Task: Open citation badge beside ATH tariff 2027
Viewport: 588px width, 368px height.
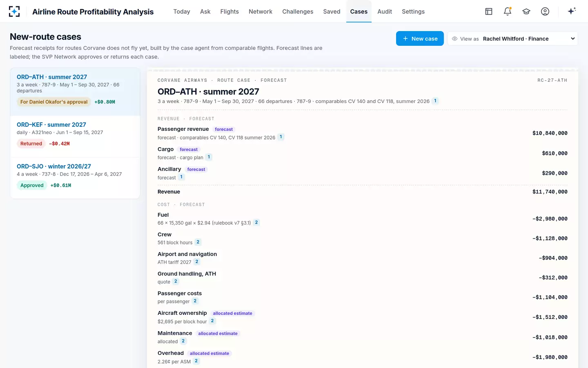Action: [x=197, y=262]
